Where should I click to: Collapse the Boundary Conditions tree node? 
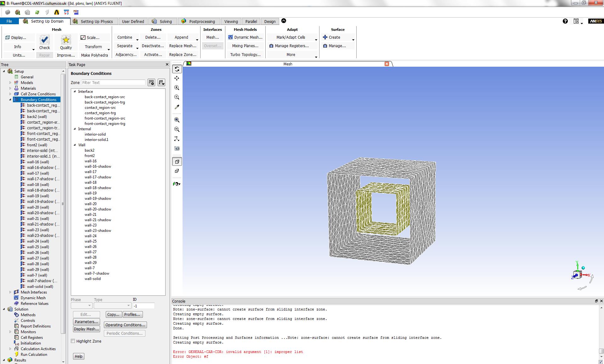(10, 100)
